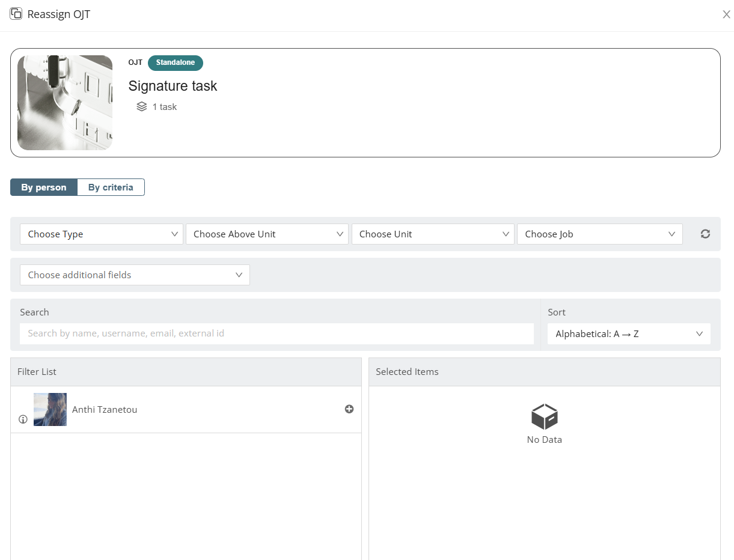Expand the Choose Above Unit dropdown
Screen dimensions: 734x560
267,234
